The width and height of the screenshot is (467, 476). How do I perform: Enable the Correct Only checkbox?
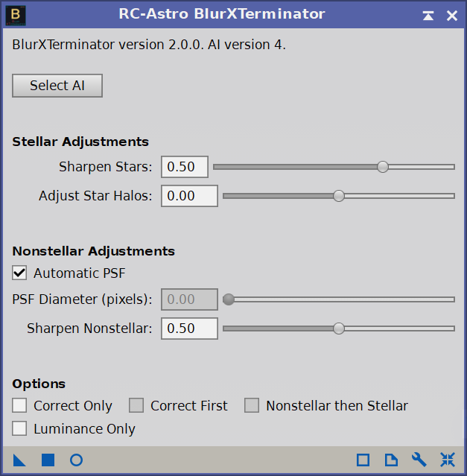(19, 406)
